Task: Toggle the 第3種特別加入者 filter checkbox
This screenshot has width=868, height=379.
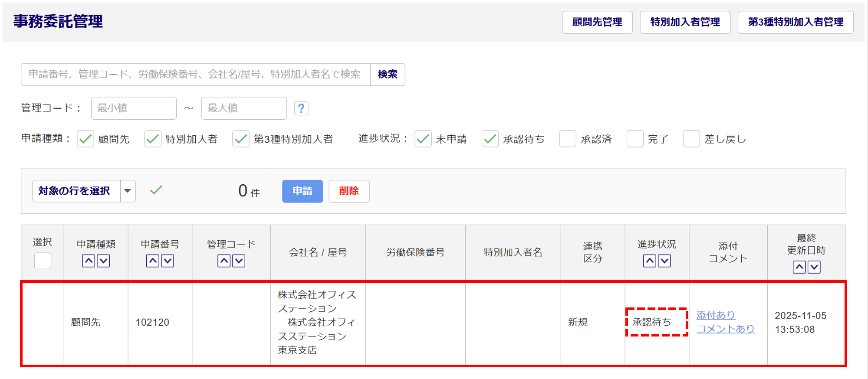Action: (x=240, y=139)
